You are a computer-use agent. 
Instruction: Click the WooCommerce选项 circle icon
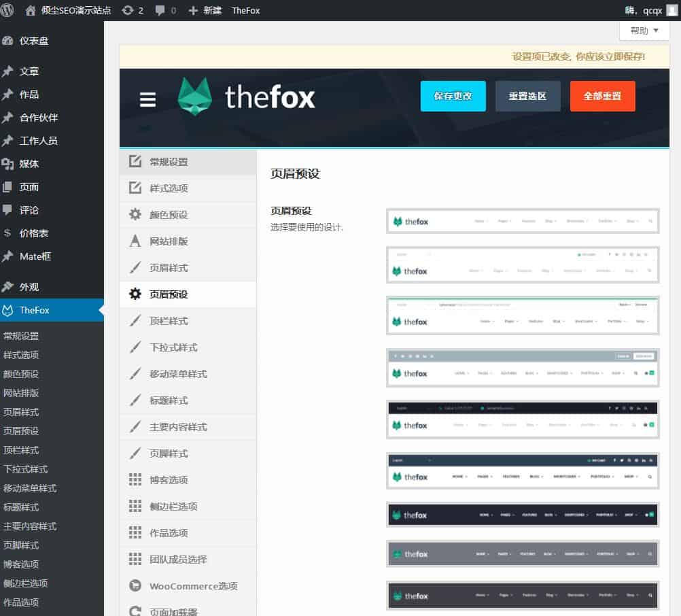[x=135, y=585]
